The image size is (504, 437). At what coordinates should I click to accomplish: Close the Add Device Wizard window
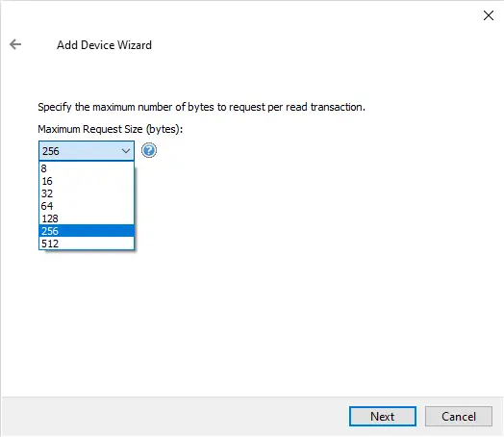click(x=489, y=15)
